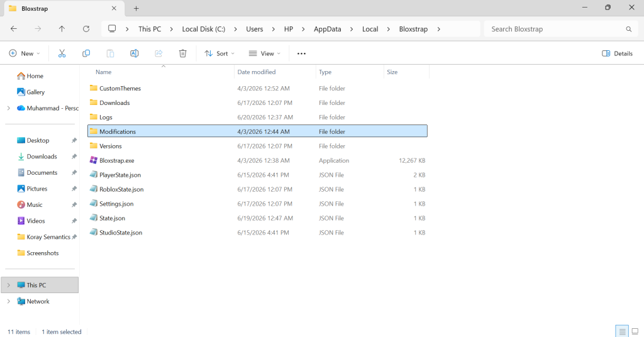Go up one folder level
The image size is (644, 337).
click(62, 29)
